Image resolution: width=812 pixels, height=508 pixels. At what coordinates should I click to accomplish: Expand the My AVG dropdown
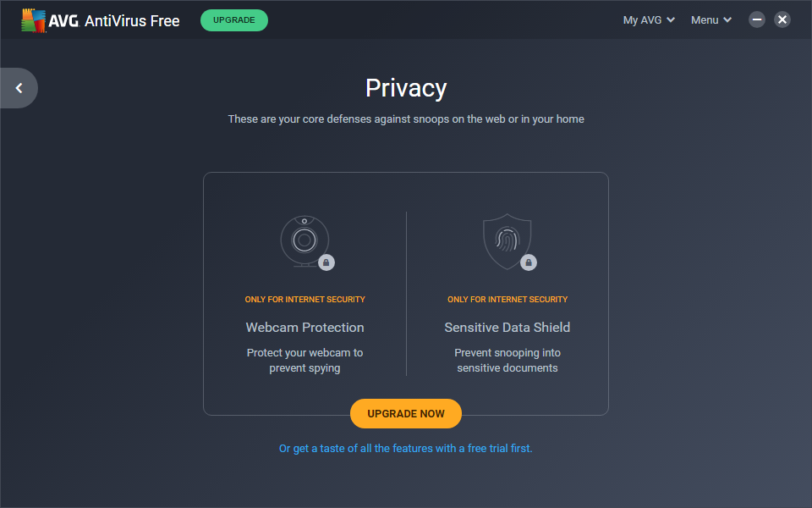click(648, 20)
